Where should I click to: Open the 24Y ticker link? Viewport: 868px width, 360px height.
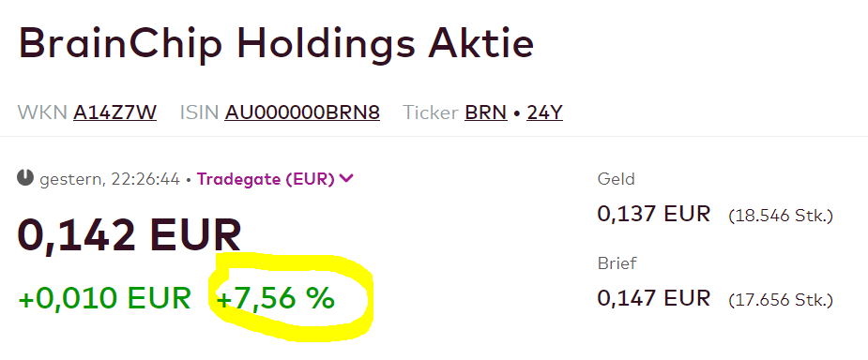[x=544, y=112]
